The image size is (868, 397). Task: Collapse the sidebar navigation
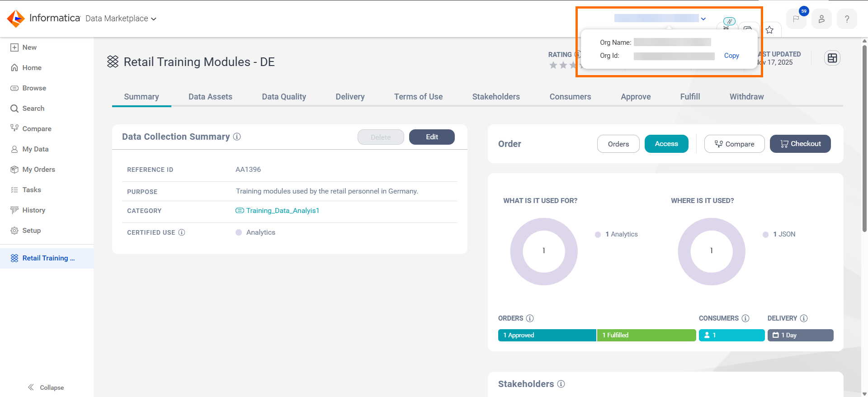46,388
